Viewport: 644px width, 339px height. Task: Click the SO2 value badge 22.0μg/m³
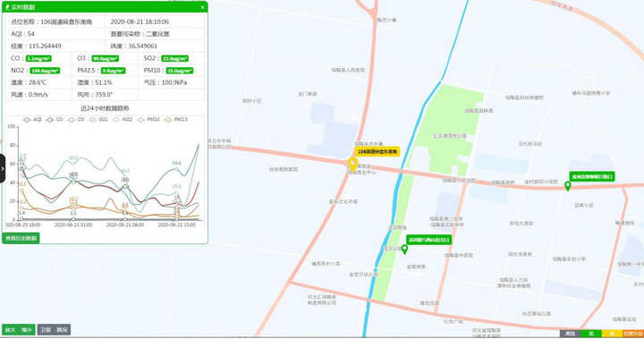175,59
